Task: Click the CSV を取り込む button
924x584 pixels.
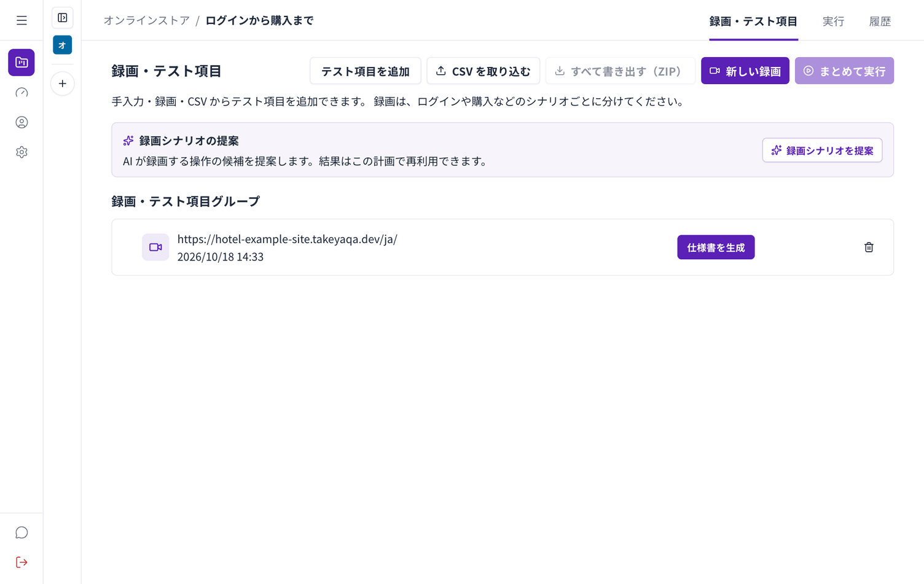Action: tap(484, 71)
